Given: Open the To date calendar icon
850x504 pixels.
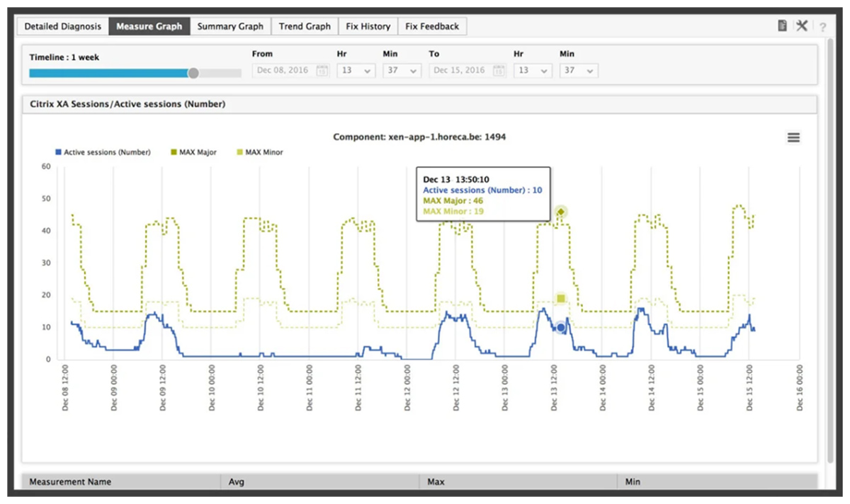Looking at the screenshot, I should (x=499, y=71).
